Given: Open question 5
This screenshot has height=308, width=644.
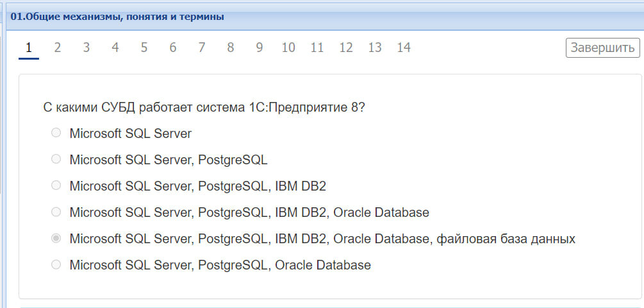Looking at the screenshot, I should pos(144,48).
